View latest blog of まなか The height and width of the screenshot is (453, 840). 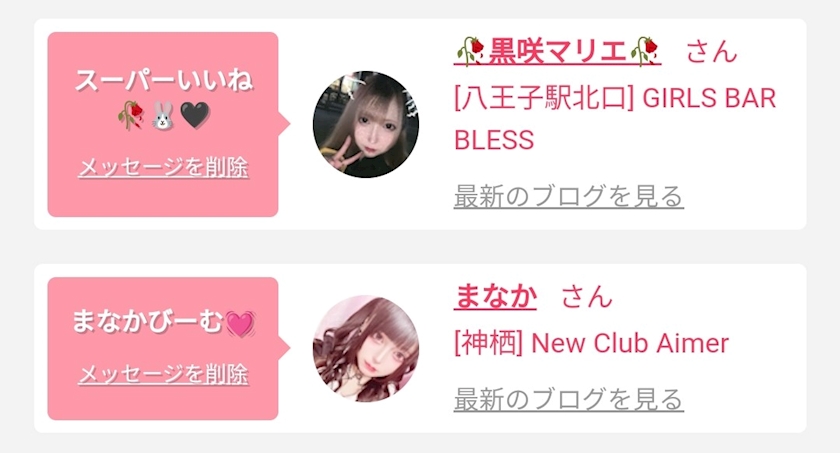tap(568, 399)
